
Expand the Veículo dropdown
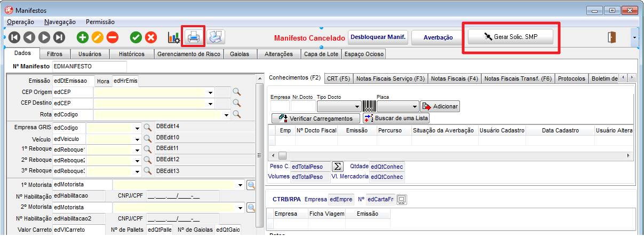pos(137,139)
